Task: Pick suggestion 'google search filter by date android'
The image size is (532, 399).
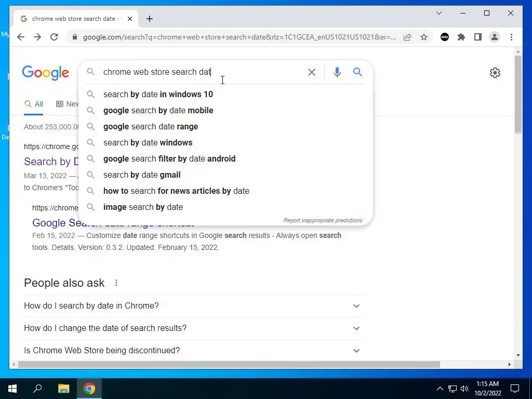Action: [x=225, y=159]
